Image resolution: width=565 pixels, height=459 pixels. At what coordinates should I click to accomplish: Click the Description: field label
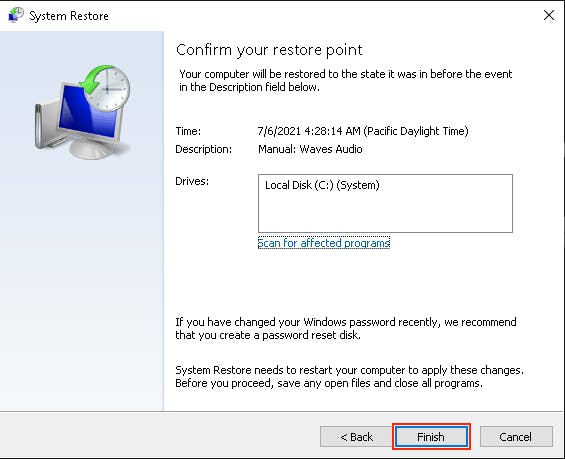point(204,149)
